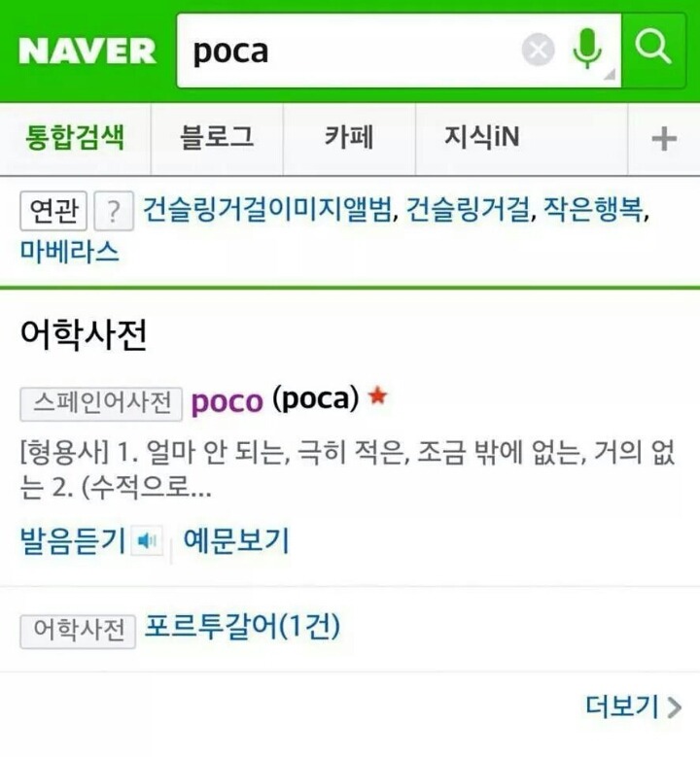
Task: Start voice search with microphone icon
Action: [x=587, y=49]
